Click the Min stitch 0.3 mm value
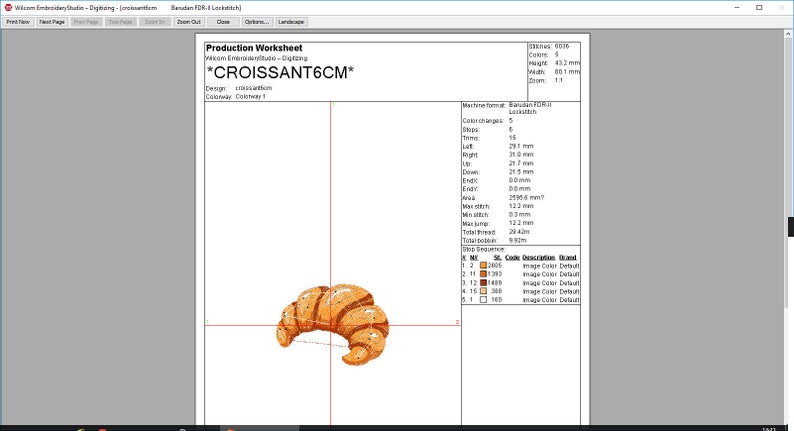Screen dimensions: 794x431 520,215
